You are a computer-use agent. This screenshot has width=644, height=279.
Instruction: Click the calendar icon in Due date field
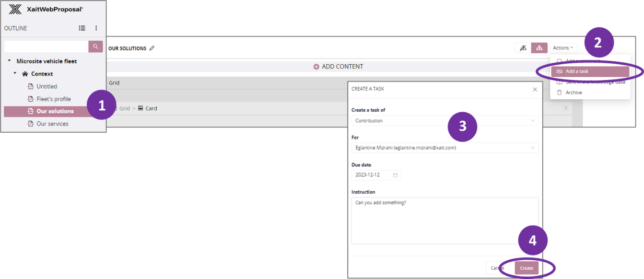click(x=395, y=175)
